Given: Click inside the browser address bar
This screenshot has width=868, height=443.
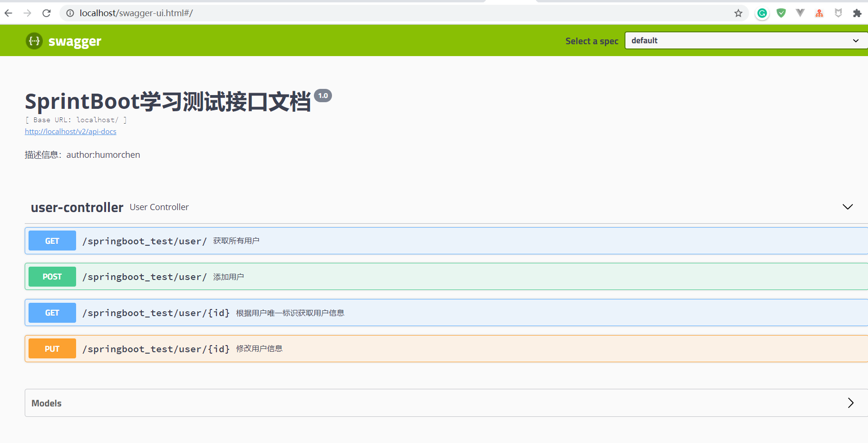Looking at the screenshot, I should pyautogui.click(x=333, y=13).
